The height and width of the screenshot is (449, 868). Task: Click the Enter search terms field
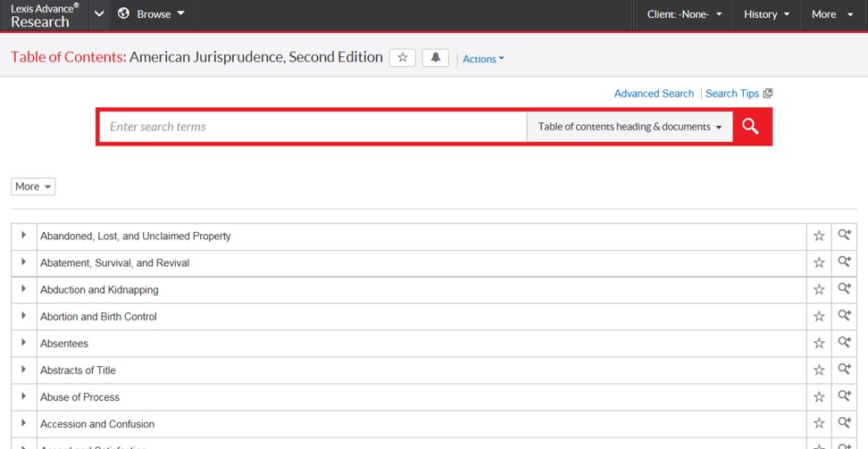click(x=313, y=127)
